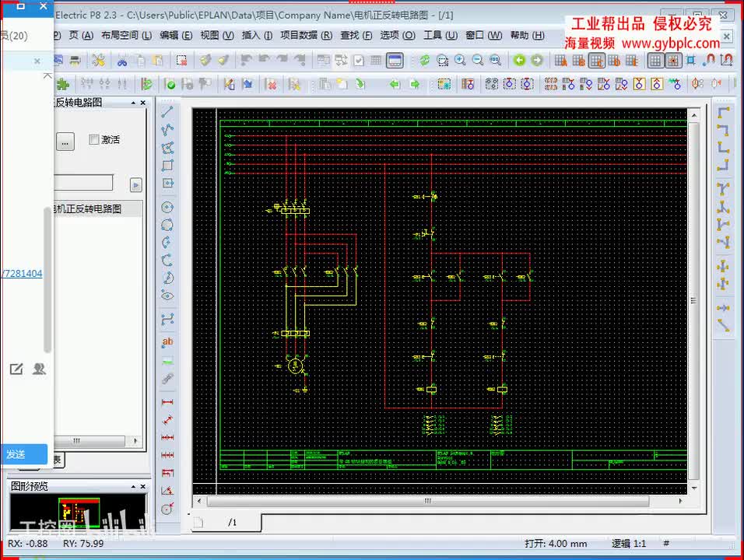Insert an image file
This screenshot has width=744, height=560.
pos(167,362)
